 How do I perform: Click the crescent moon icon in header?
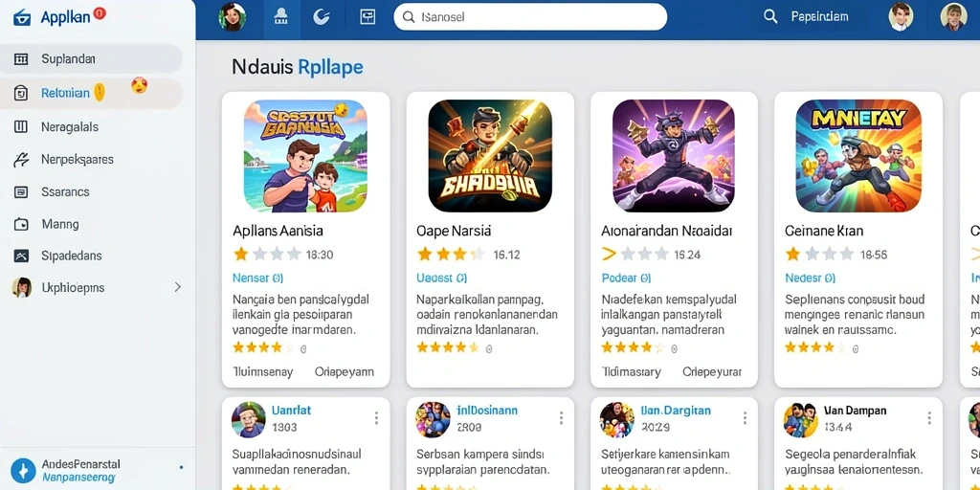click(321, 17)
